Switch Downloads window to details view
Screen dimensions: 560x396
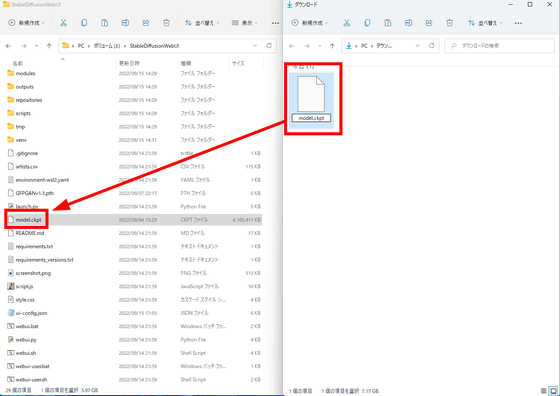pyautogui.click(x=544, y=391)
